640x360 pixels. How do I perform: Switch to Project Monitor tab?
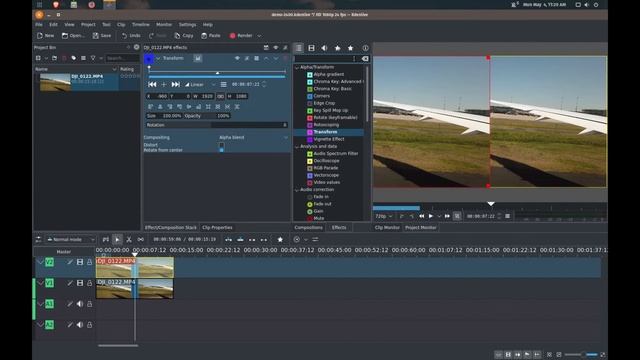coord(421,228)
